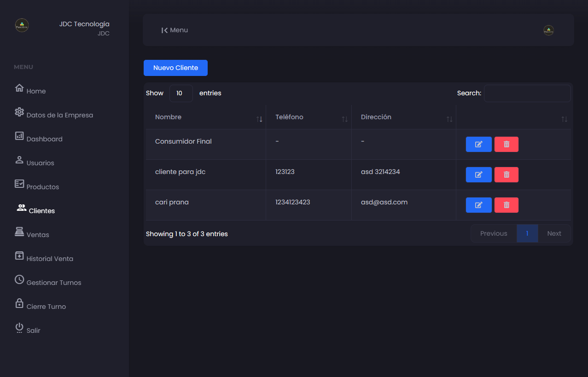Click the JDC Tecnología sidebar logo

[22, 25]
